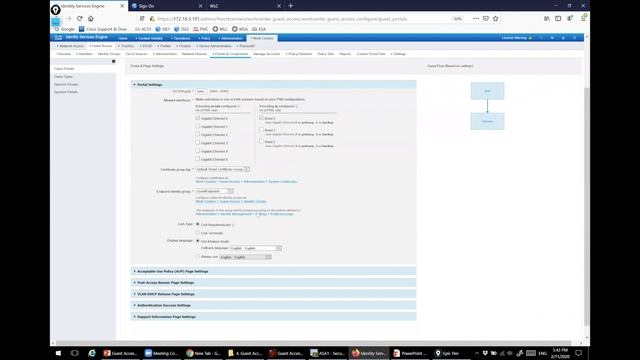Open the ISE2 bookmark

(x=181, y=29)
